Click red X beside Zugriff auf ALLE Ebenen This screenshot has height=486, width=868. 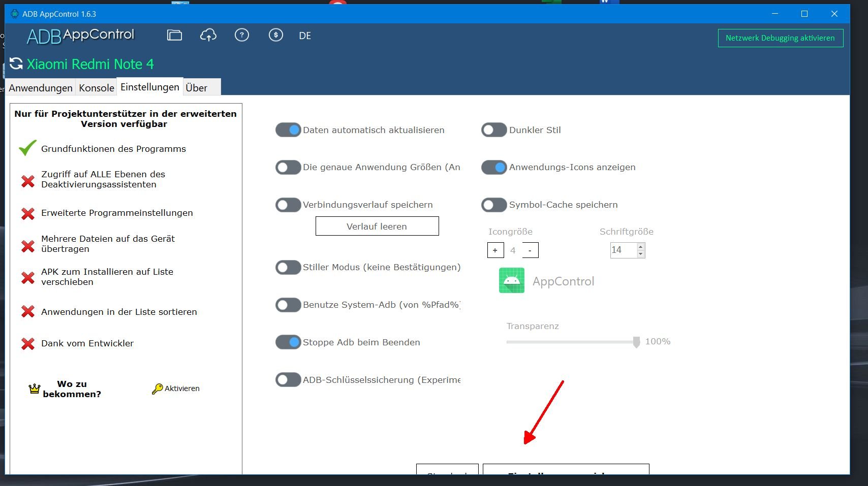(28, 181)
